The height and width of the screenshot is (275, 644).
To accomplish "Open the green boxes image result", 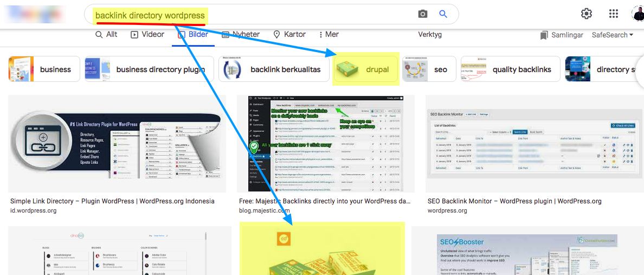I will (322, 249).
